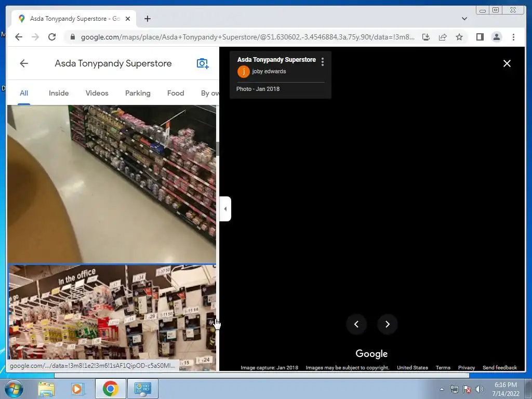The width and height of the screenshot is (532, 399).
Task: Click 'Images may be subject to copyright.' text
Action: (348, 367)
